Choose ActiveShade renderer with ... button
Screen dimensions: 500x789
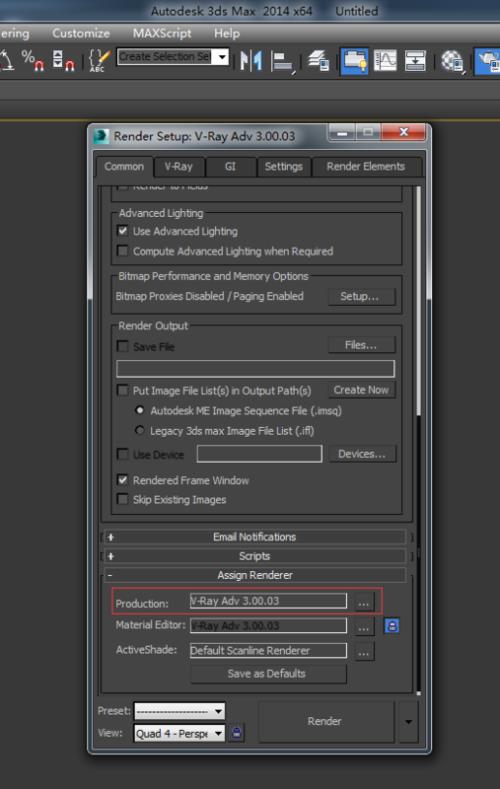364,652
